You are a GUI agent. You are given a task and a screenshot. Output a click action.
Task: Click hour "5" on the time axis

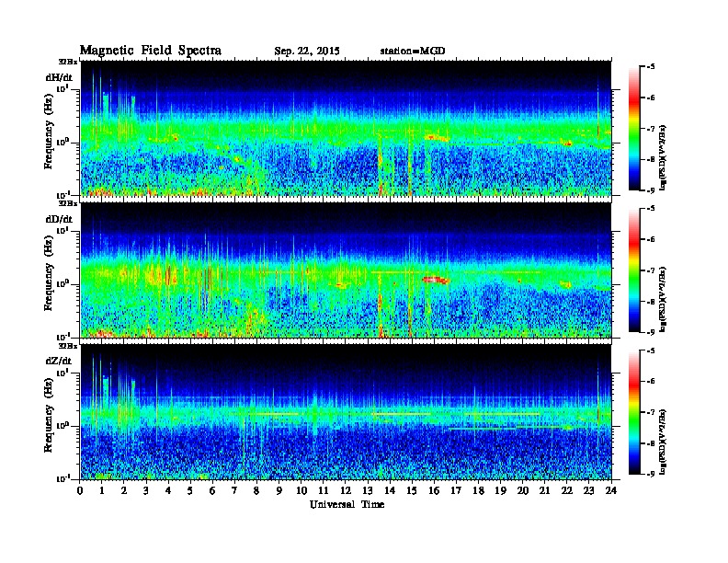[190, 490]
